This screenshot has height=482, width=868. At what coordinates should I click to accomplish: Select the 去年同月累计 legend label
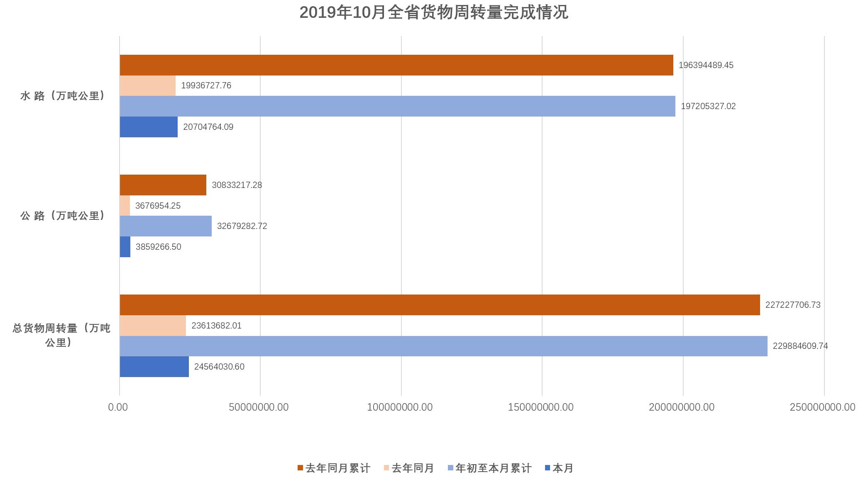(338, 468)
